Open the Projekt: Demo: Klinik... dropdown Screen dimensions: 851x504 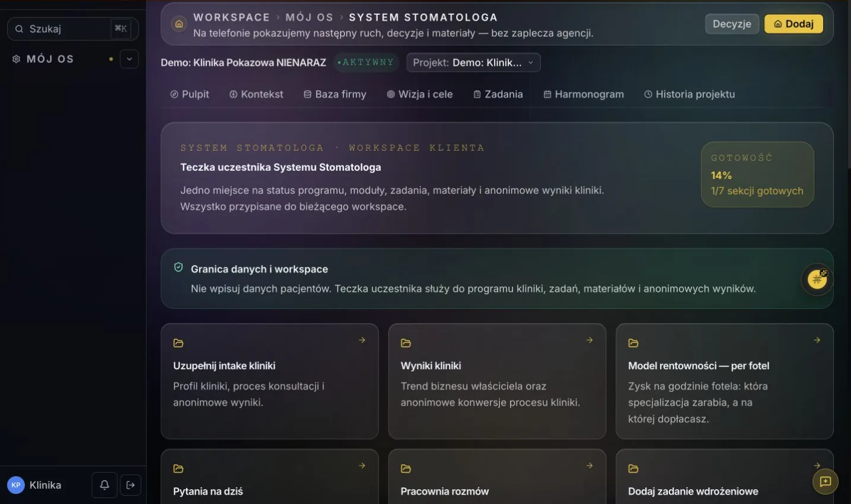(473, 62)
